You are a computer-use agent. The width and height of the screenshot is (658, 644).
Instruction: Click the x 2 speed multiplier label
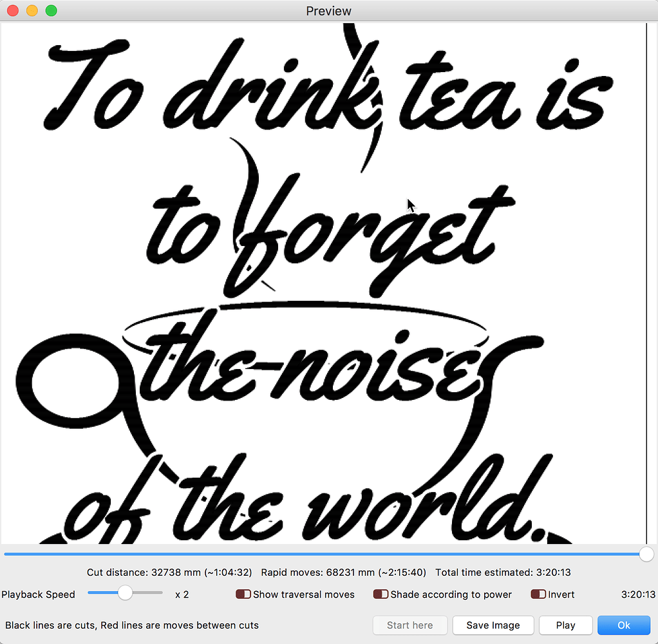coord(182,594)
